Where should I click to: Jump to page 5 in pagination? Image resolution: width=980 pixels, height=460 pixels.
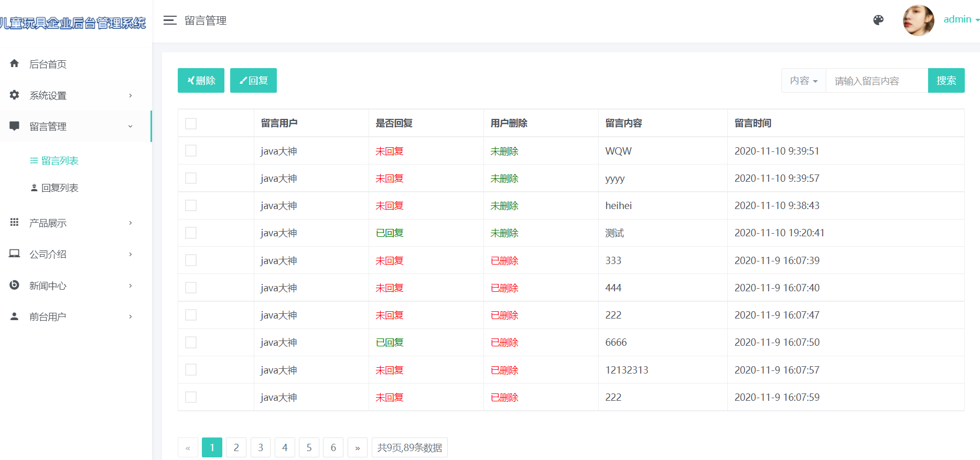[309, 447]
